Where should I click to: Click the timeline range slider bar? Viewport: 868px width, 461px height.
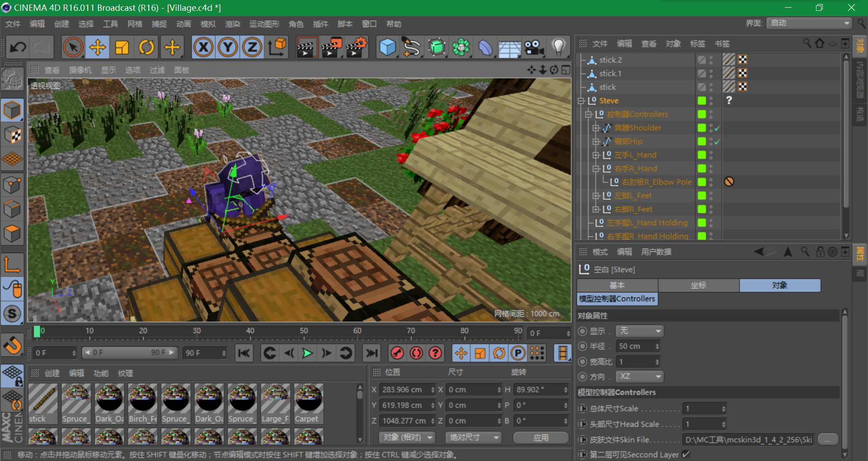130,353
